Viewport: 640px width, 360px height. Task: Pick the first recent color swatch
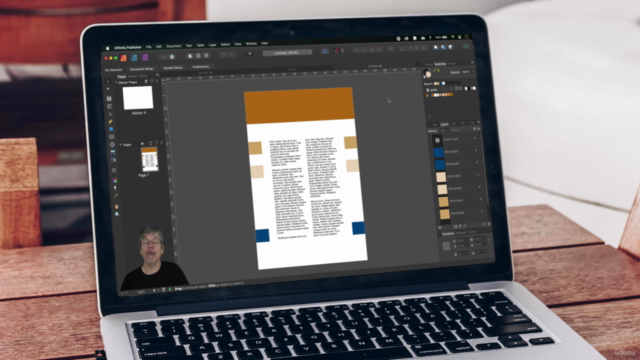pyautogui.click(x=435, y=84)
